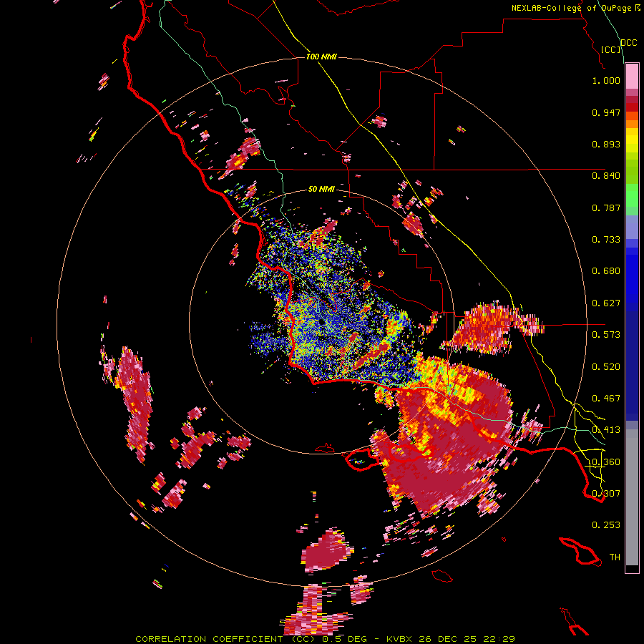Viewport: 644px width, 644px height.
Task: Click the 50 NMI range ring label
Action: pyautogui.click(x=321, y=189)
